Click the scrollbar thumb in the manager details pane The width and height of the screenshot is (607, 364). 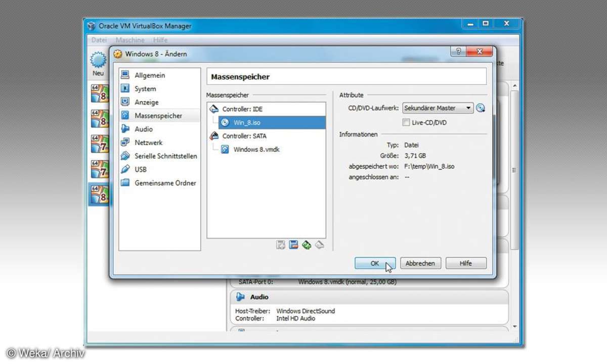515,170
